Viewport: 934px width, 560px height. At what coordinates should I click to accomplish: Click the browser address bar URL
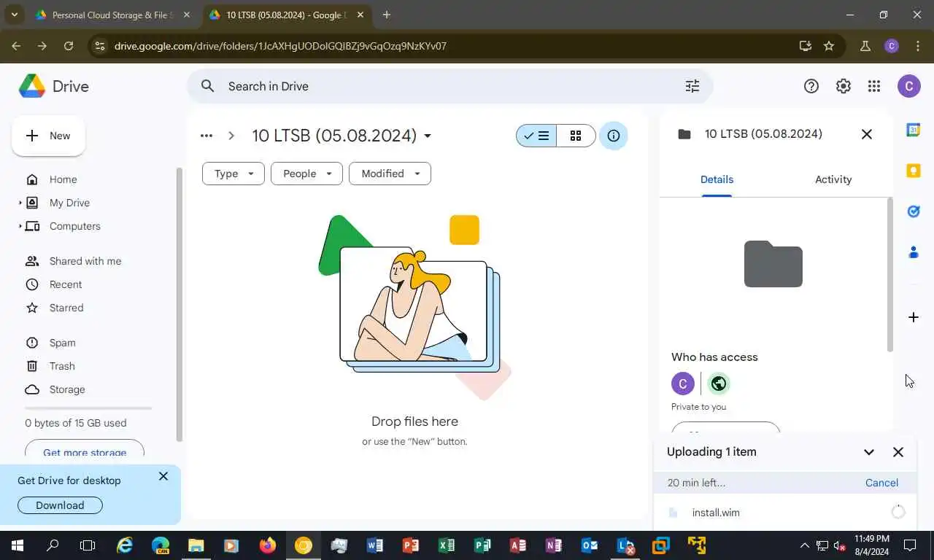point(280,46)
